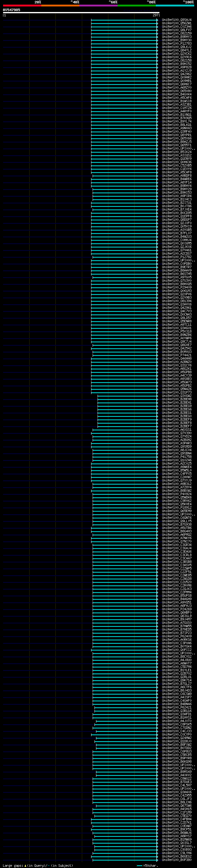Click the UniRef100_B2BEG0 label
Image resolution: width=197 pixels, height=868 pixels.
(x=176, y=416)
